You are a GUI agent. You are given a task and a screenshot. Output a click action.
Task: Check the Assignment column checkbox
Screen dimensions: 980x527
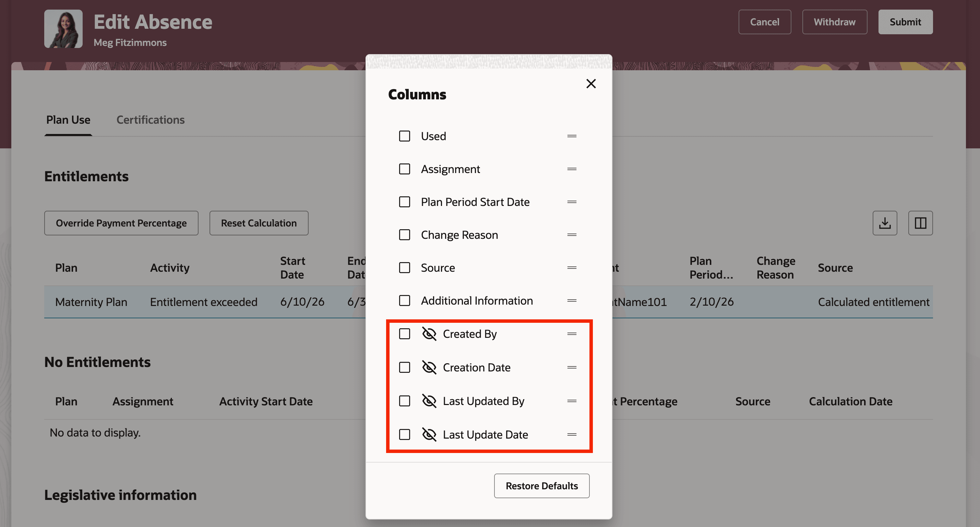click(x=404, y=169)
